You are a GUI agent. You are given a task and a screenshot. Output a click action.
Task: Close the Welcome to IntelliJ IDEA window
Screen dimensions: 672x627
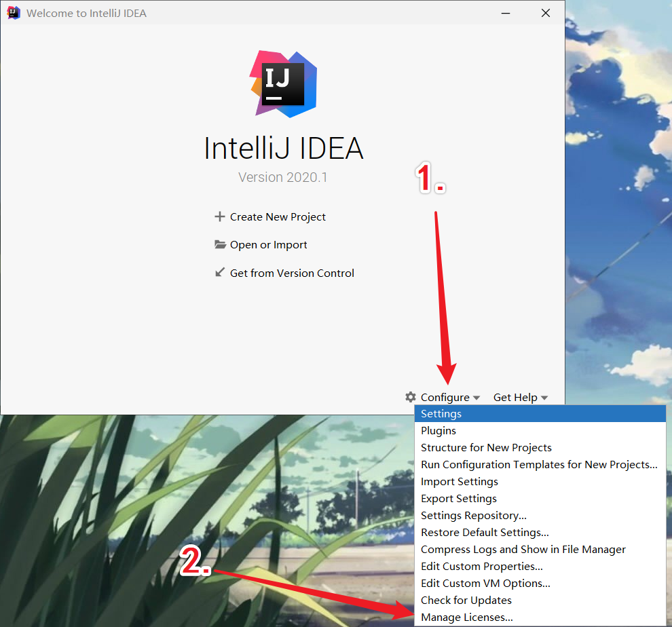click(546, 14)
